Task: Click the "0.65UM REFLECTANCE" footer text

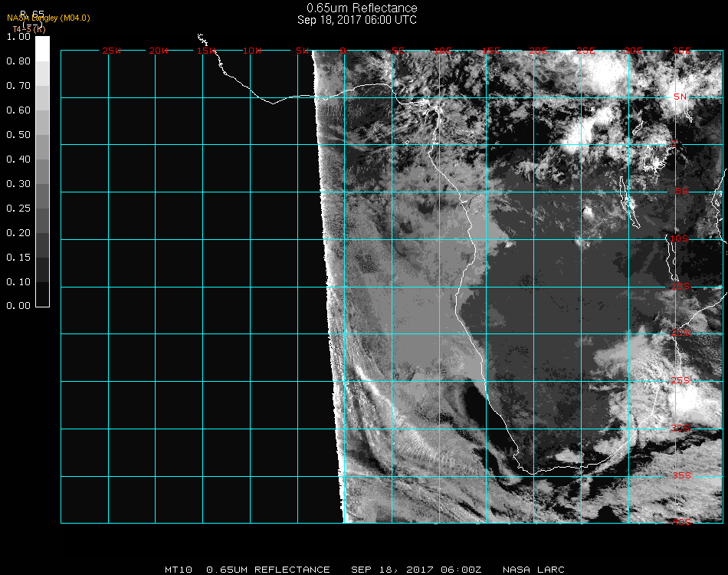Action: tap(268, 570)
